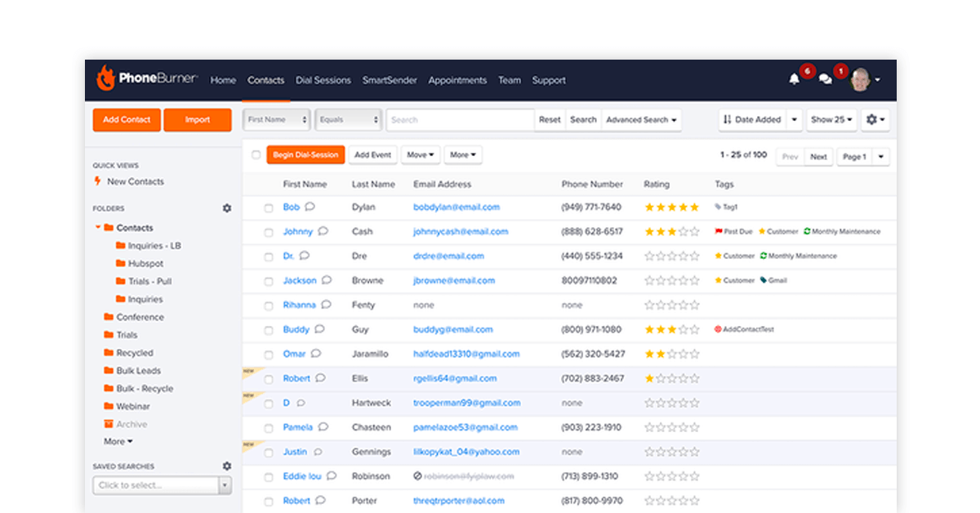Open the Dial Sessions menu
Image resolution: width=980 pixels, height=513 pixels.
coord(323,80)
